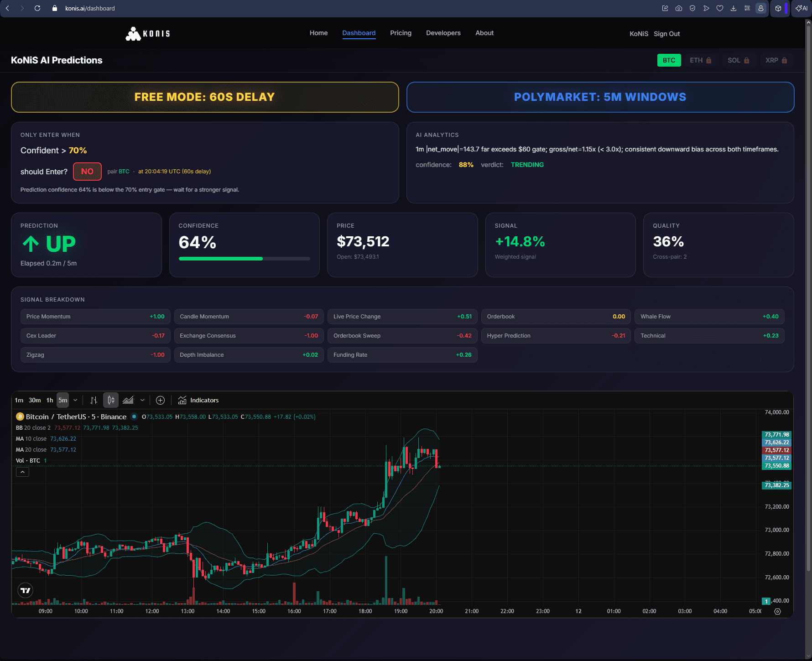Click the Bitcoin coin icon in chart legend
The image size is (812, 661).
click(x=20, y=416)
